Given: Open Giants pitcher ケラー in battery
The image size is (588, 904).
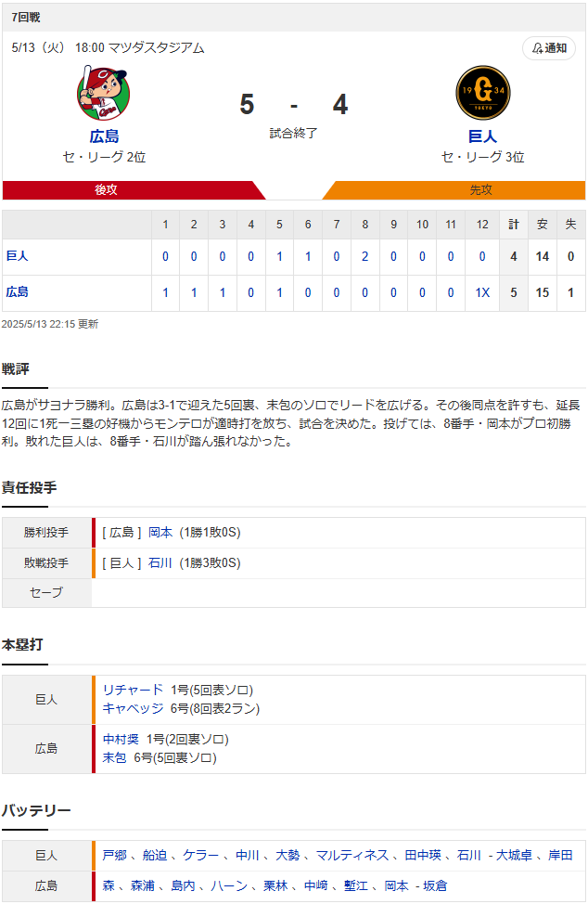Looking at the screenshot, I should tap(201, 855).
